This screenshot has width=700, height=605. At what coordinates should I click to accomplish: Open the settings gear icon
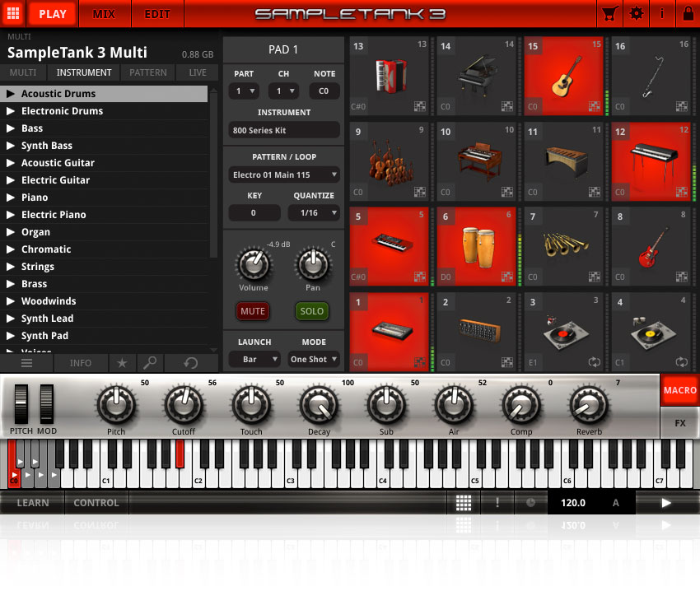coord(637,14)
